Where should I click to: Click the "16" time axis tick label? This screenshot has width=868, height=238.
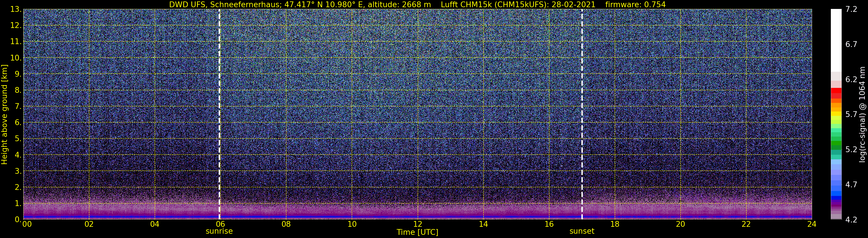click(x=549, y=224)
